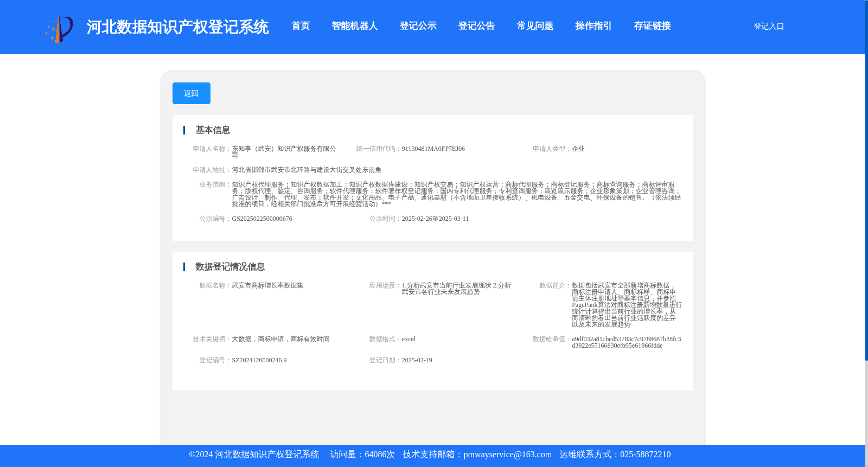Screen dimensions: 868x467
Task: Open 常见问题 menu item
Action: point(535,26)
